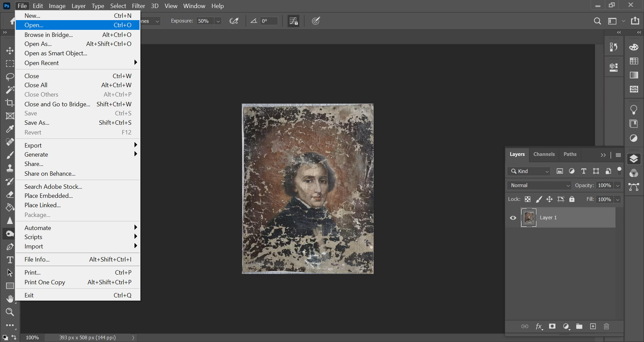
Task: Select the Move tool
Action: 10,51
